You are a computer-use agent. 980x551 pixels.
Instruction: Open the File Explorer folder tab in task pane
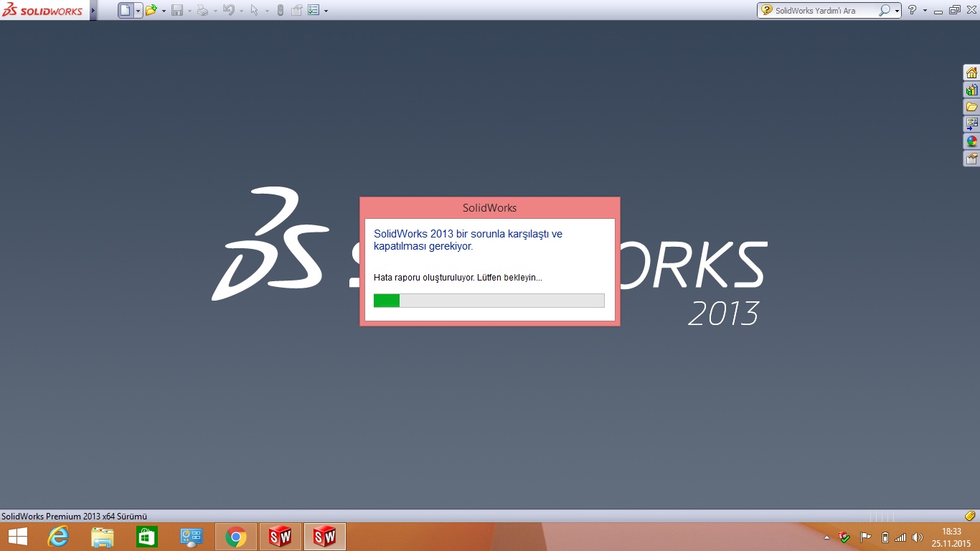click(971, 107)
